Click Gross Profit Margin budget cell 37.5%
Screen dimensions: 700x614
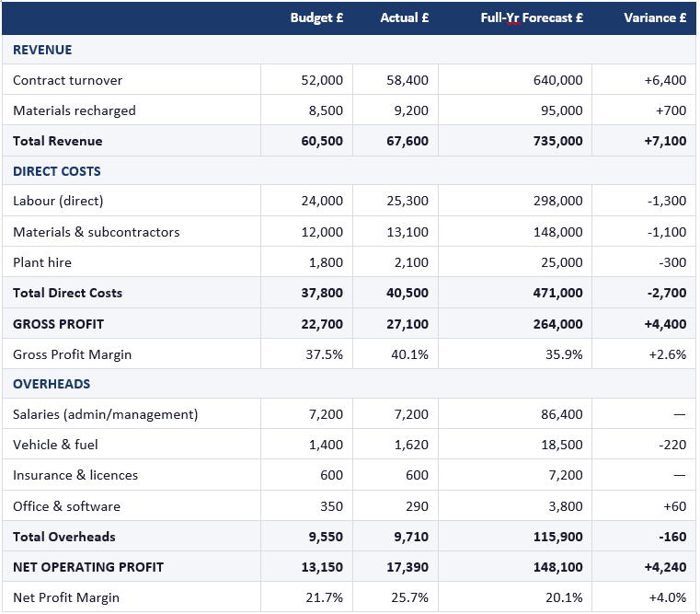coord(324,354)
